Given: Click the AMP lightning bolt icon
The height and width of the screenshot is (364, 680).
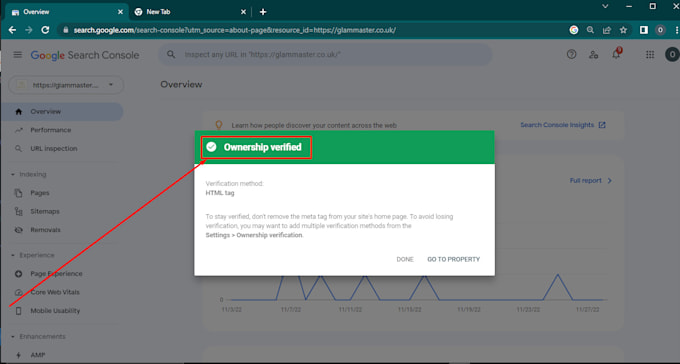Looking at the screenshot, I should 18,355.
